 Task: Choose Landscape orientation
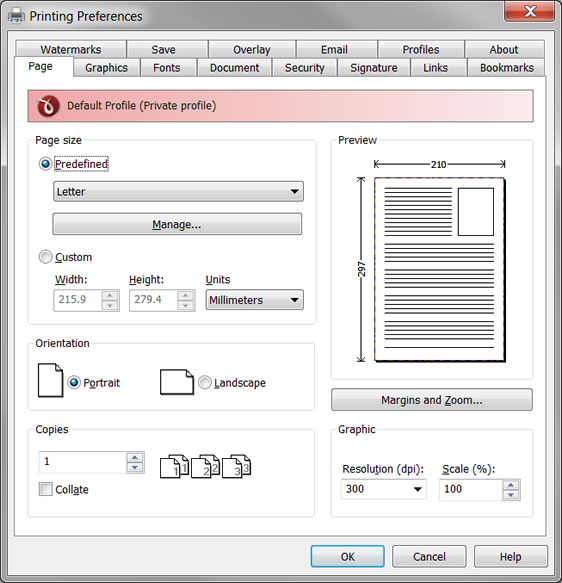pos(205,383)
